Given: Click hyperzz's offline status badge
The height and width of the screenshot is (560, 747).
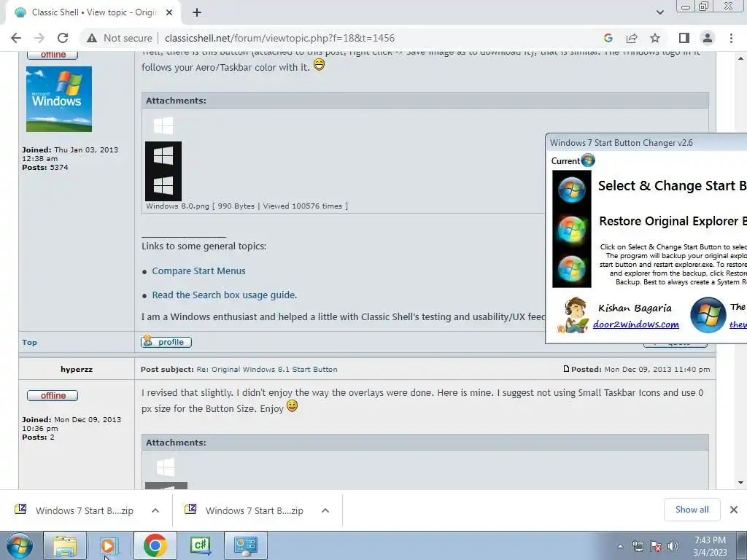Looking at the screenshot, I should click(x=53, y=396).
